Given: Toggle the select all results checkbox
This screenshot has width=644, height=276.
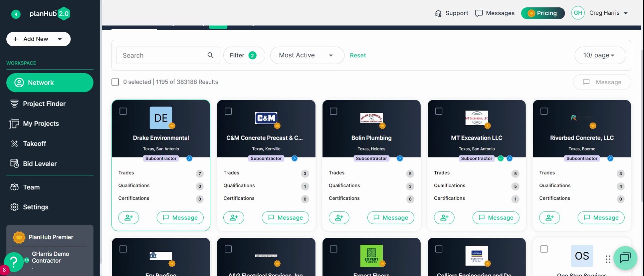Looking at the screenshot, I should tap(115, 82).
